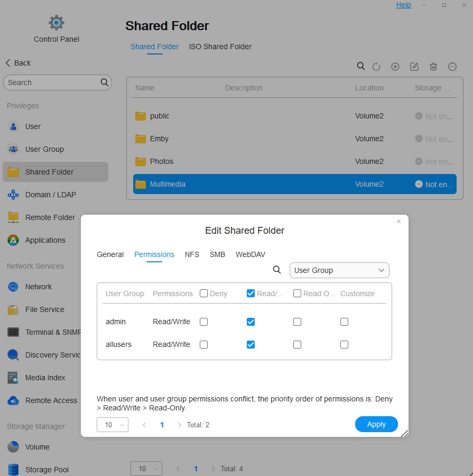
Task: Click the edit shared folder icon
Action: (414, 67)
